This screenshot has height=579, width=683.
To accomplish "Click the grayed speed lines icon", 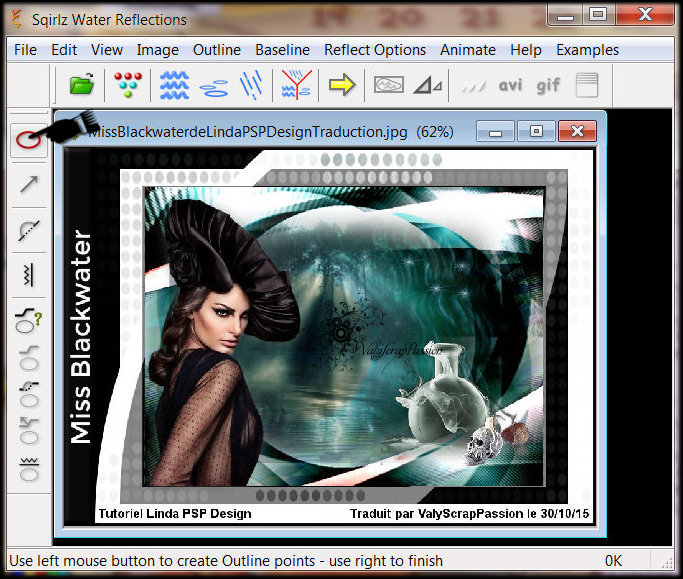I will click(474, 87).
